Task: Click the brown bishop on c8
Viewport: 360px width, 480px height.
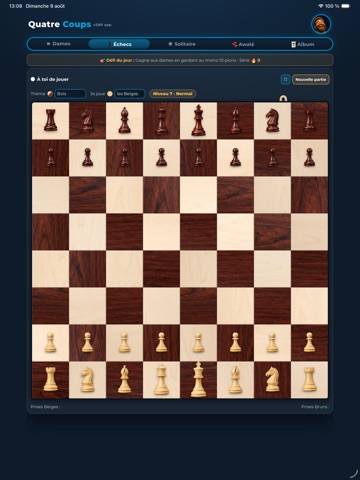Action: click(x=124, y=121)
